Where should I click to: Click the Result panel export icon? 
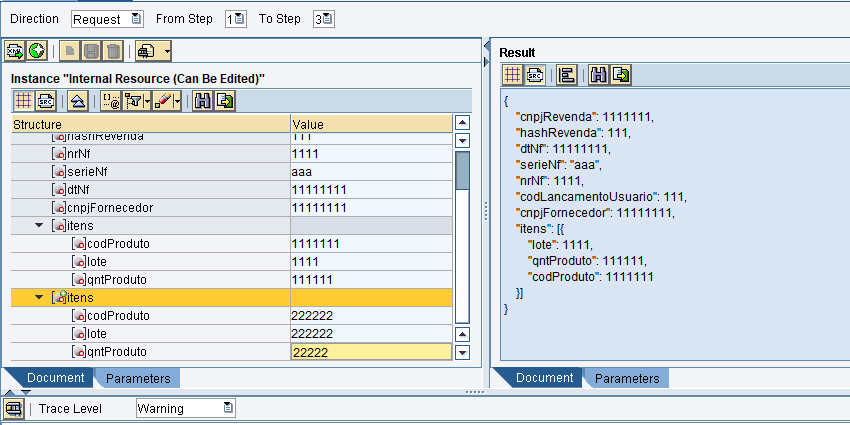[622, 75]
